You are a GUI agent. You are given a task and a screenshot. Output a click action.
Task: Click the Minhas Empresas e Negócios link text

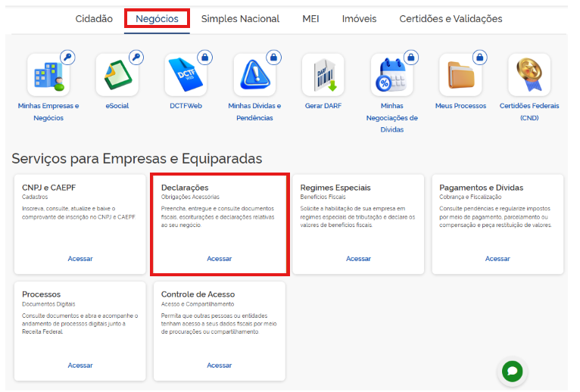tap(48, 112)
